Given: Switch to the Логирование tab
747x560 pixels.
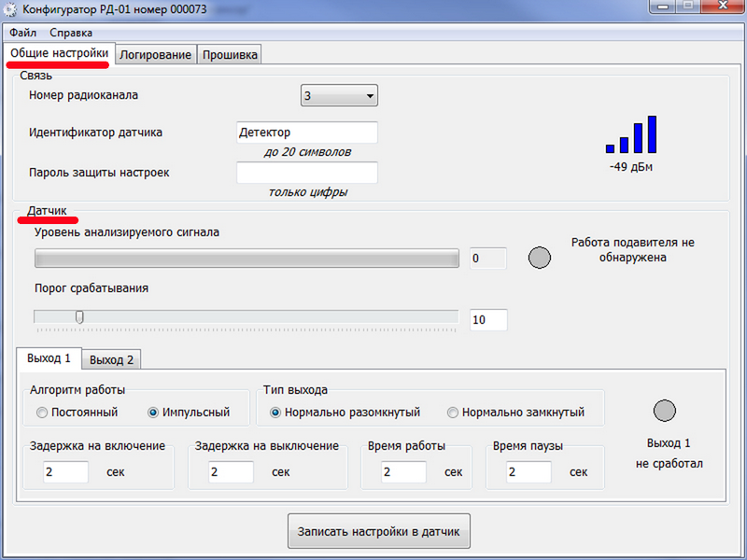Looking at the screenshot, I should coord(155,55).
